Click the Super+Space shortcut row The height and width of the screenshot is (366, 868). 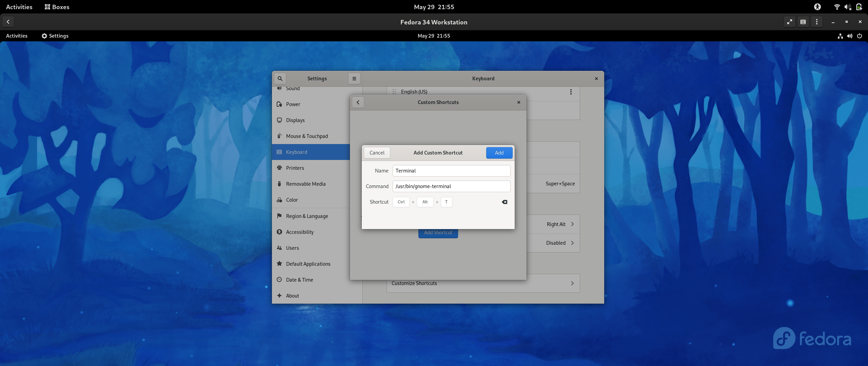pyautogui.click(x=553, y=184)
